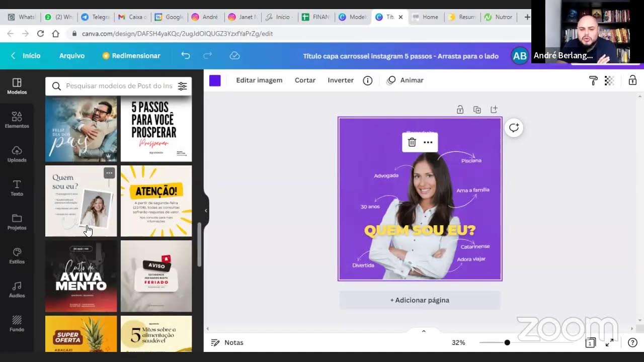Select the Super Oferta pineapple template
644x362 pixels.
pos(81,334)
